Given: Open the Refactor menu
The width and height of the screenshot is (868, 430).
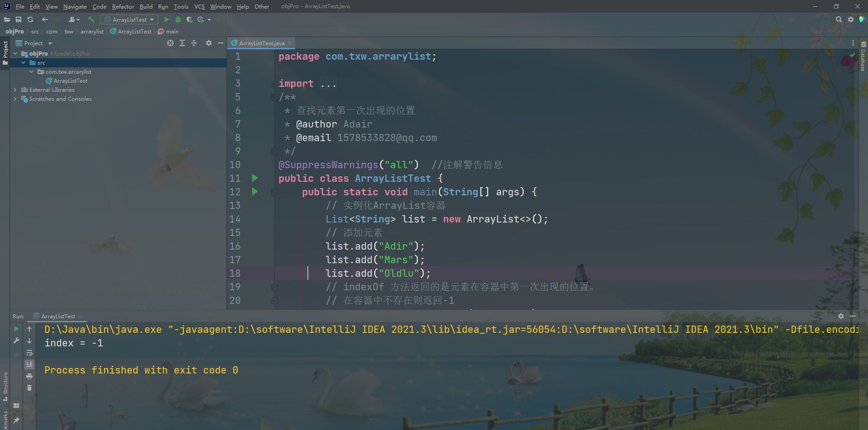Looking at the screenshot, I should tap(123, 6).
